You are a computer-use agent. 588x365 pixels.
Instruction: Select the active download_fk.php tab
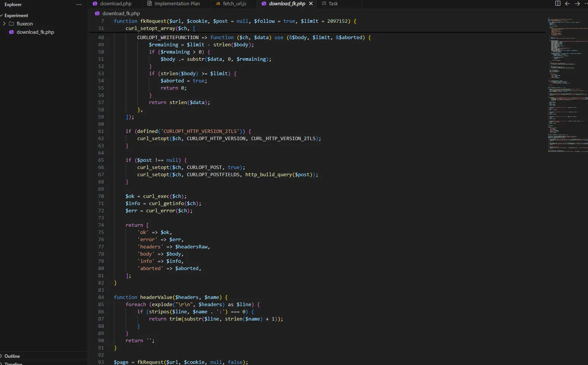[287, 4]
